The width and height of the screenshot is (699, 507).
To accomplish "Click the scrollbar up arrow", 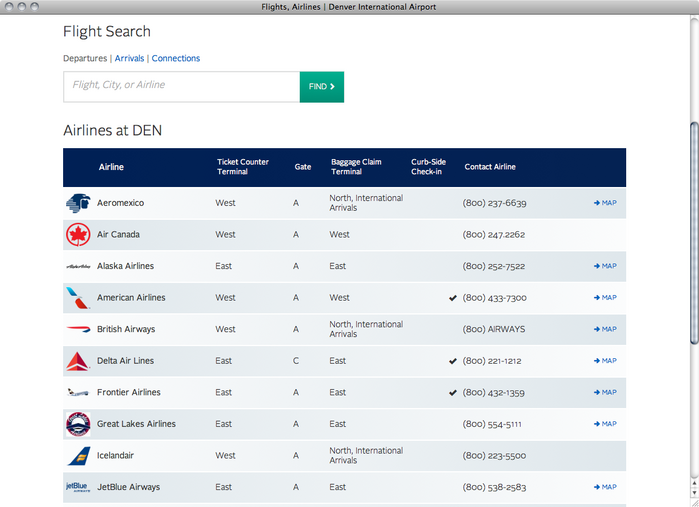I will point(694,483).
